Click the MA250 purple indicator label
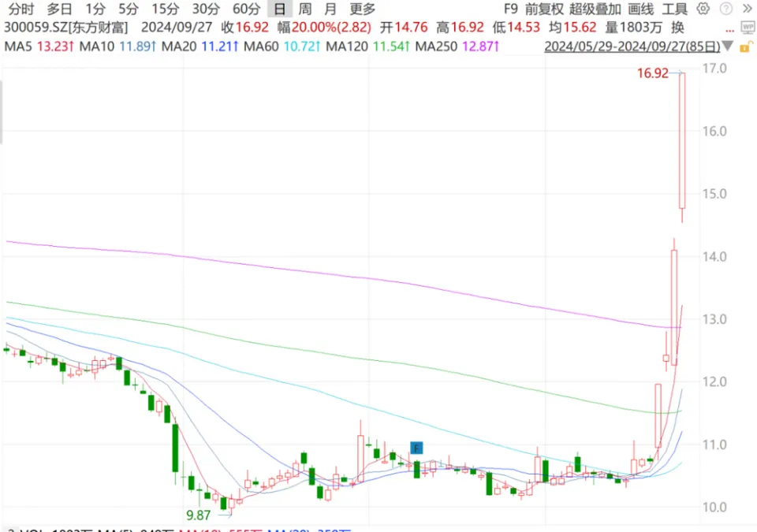This screenshot has width=757, height=532. (x=457, y=47)
